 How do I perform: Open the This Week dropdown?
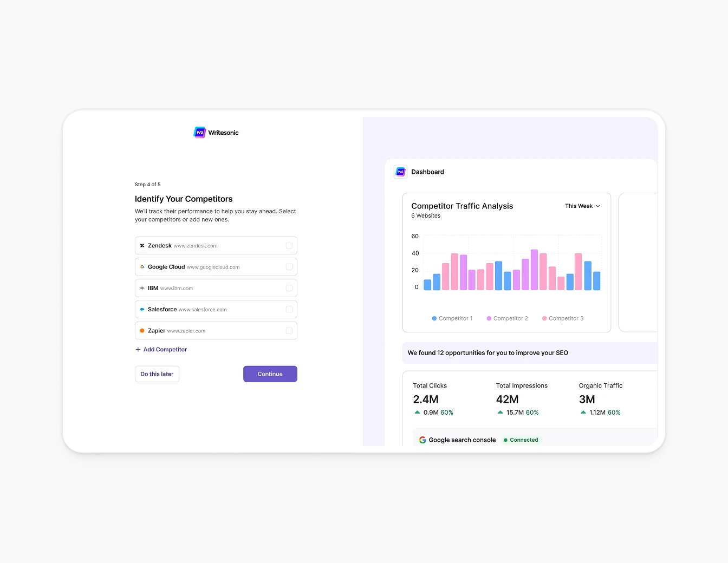pyautogui.click(x=582, y=206)
